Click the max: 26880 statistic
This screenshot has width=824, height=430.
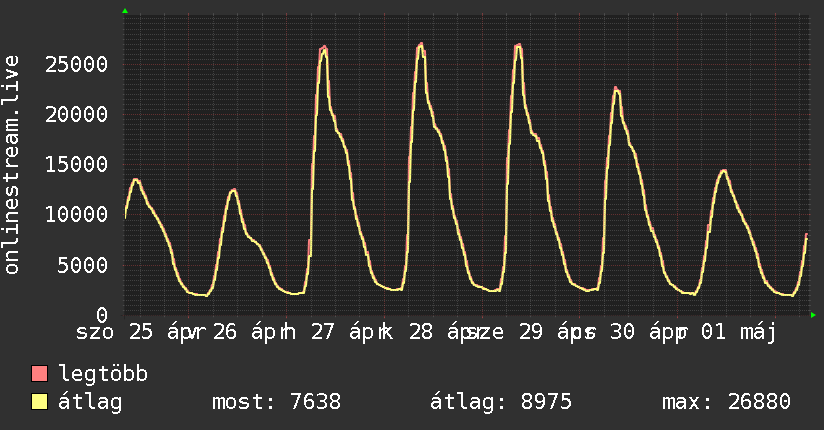click(x=726, y=402)
